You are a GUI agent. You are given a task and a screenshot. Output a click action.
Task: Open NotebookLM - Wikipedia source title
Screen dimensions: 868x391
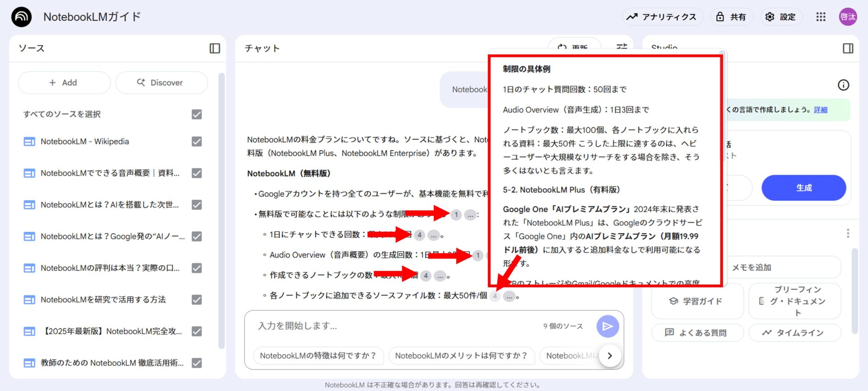85,141
